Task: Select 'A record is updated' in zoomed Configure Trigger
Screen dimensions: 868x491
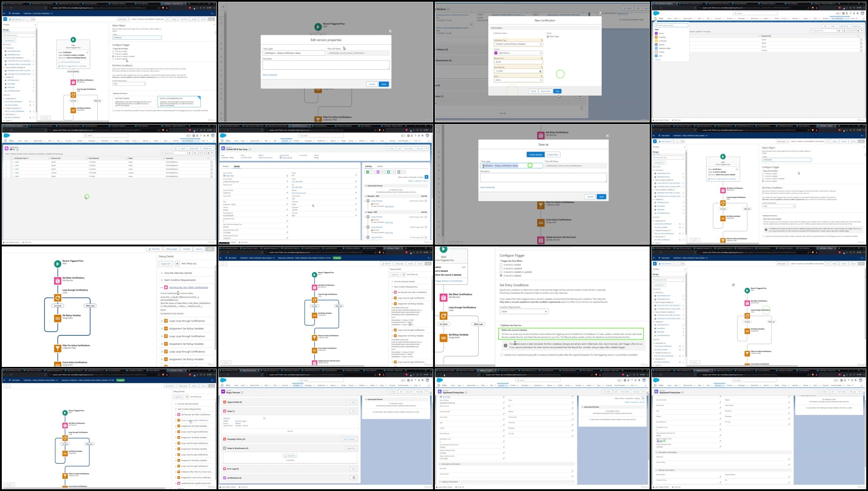Action: click(x=501, y=268)
